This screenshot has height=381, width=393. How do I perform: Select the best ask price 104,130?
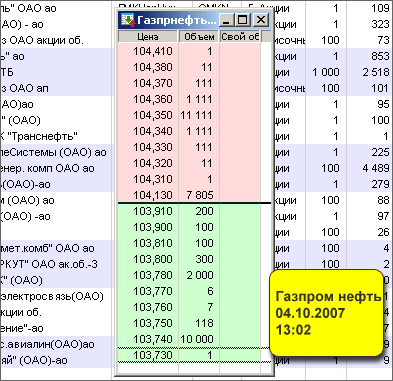[148, 195]
